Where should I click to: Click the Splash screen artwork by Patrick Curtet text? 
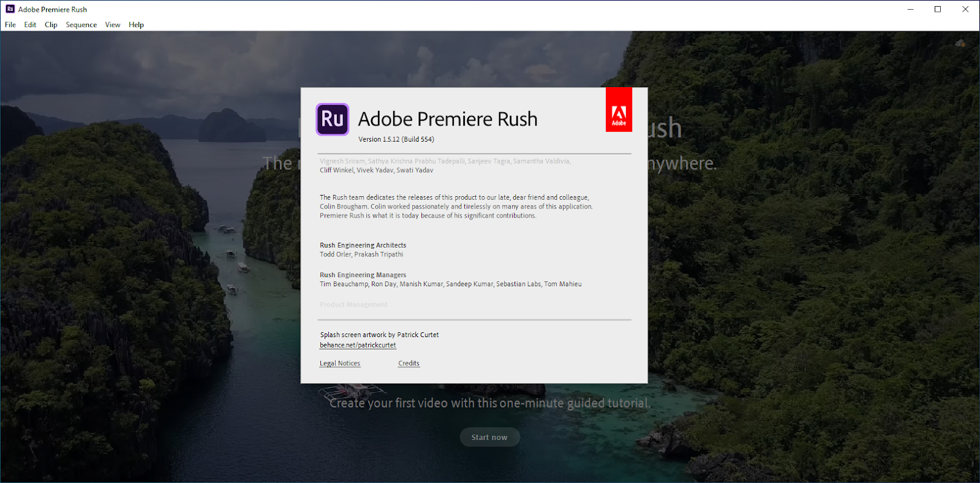[x=380, y=335]
